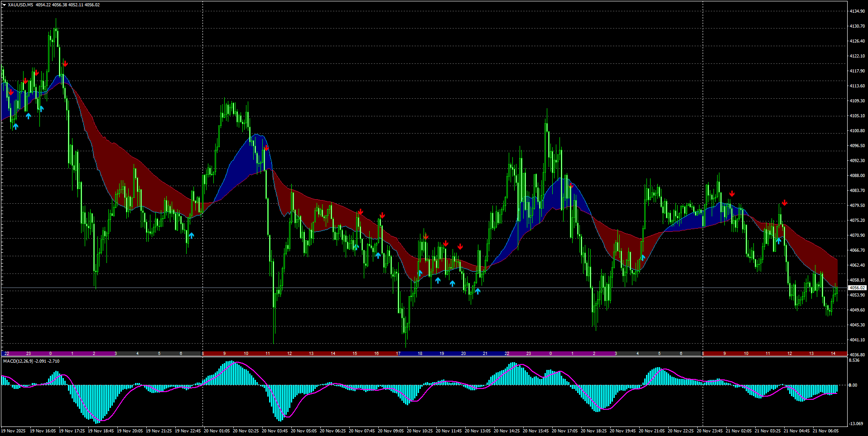This screenshot has height=436, width=868.
Task: Click the MACD 0.00 level label
Action: [x=853, y=385]
